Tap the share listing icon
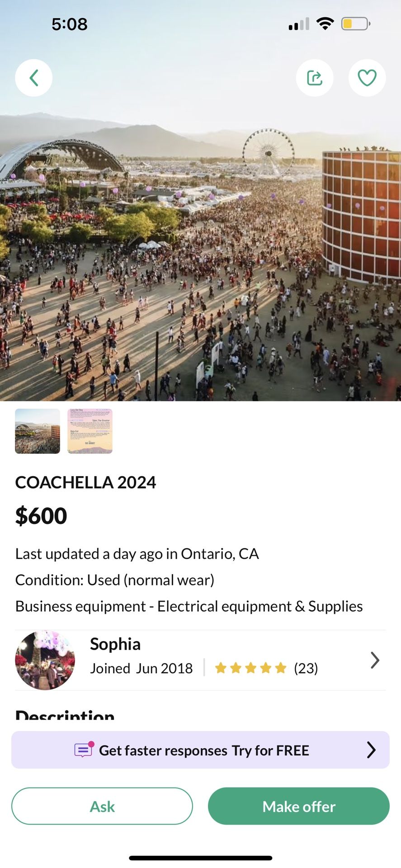The height and width of the screenshot is (868, 401). click(x=315, y=78)
